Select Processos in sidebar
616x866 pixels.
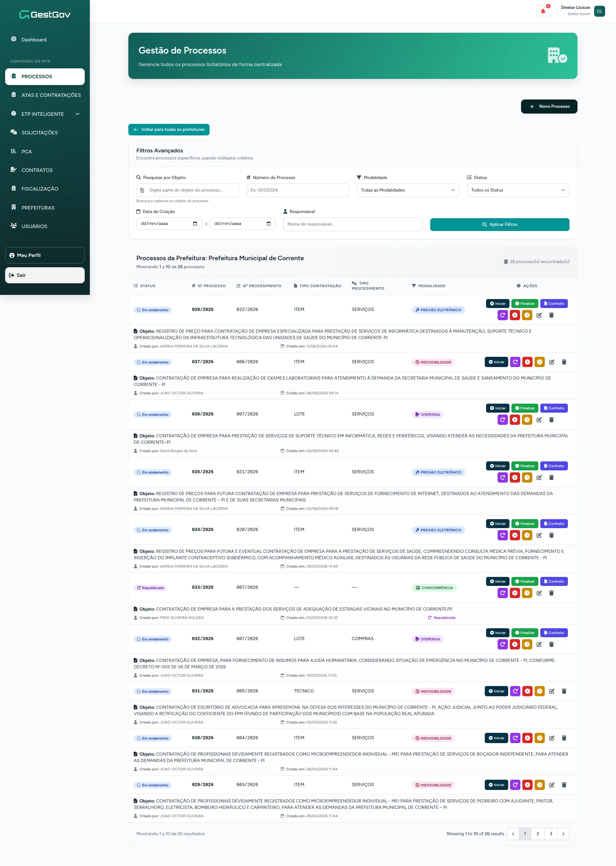point(45,76)
